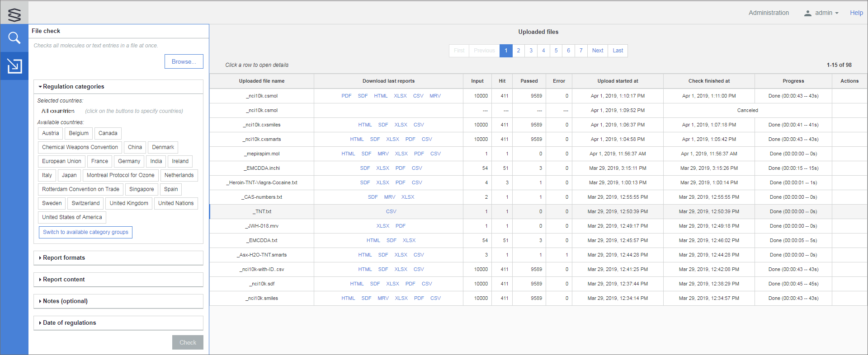Image resolution: width=868 pixels, height=355 pixels.
Task: Open the _JWH-018.mrv row details
Action: (x=262, y=226)
